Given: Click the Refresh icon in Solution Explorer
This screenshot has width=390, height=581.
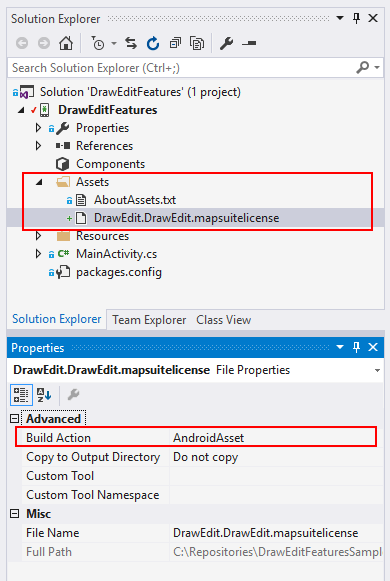Looking at the screenshot, I should 153,43.
